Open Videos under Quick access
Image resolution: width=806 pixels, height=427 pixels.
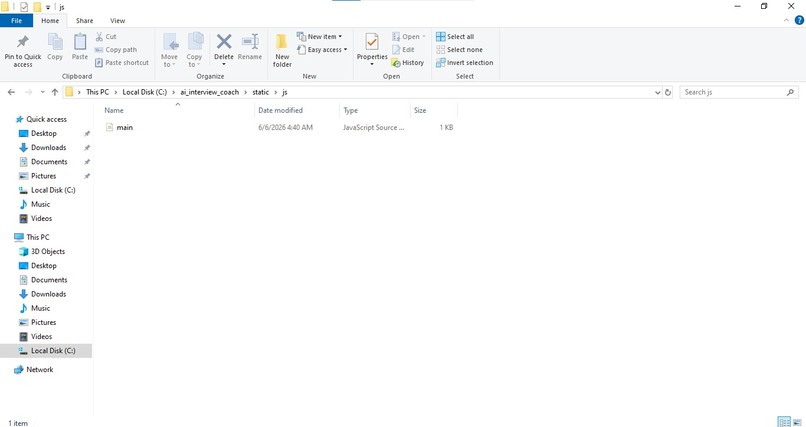click(41, 218)
